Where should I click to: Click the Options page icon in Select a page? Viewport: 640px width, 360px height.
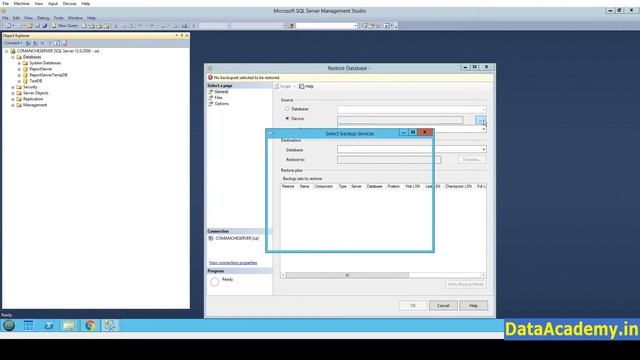click(211, 104)
